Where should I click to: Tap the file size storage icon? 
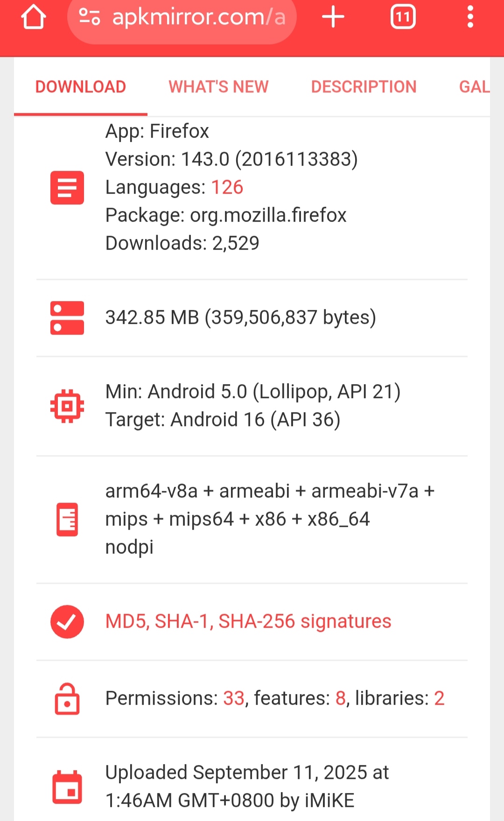tap(67, 318)
